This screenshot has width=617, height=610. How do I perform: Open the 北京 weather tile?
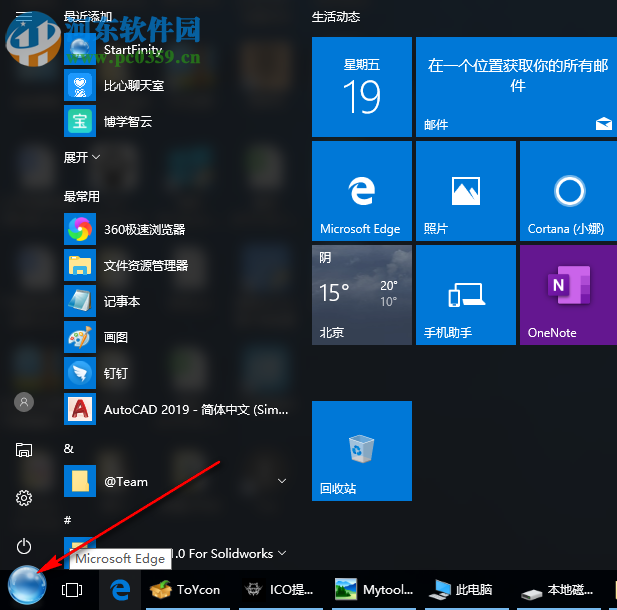[x=362, y=295]
